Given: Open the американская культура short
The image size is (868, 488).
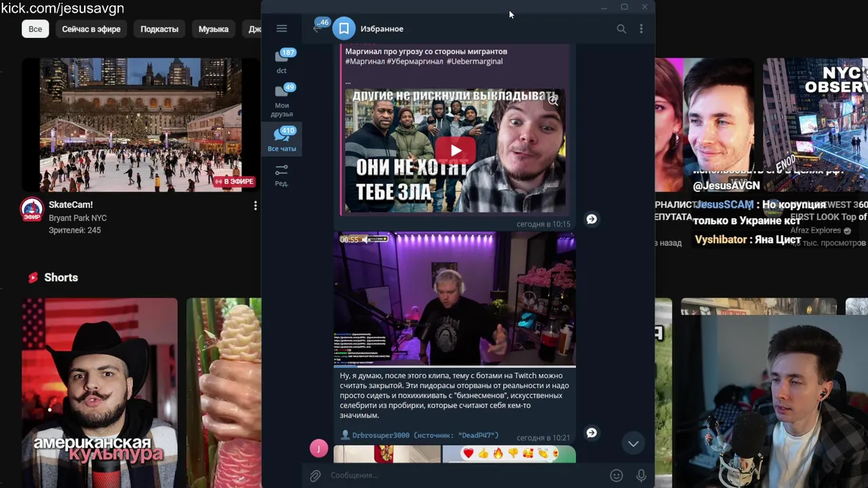Looking at the screenshot, I should coord(99,392).
